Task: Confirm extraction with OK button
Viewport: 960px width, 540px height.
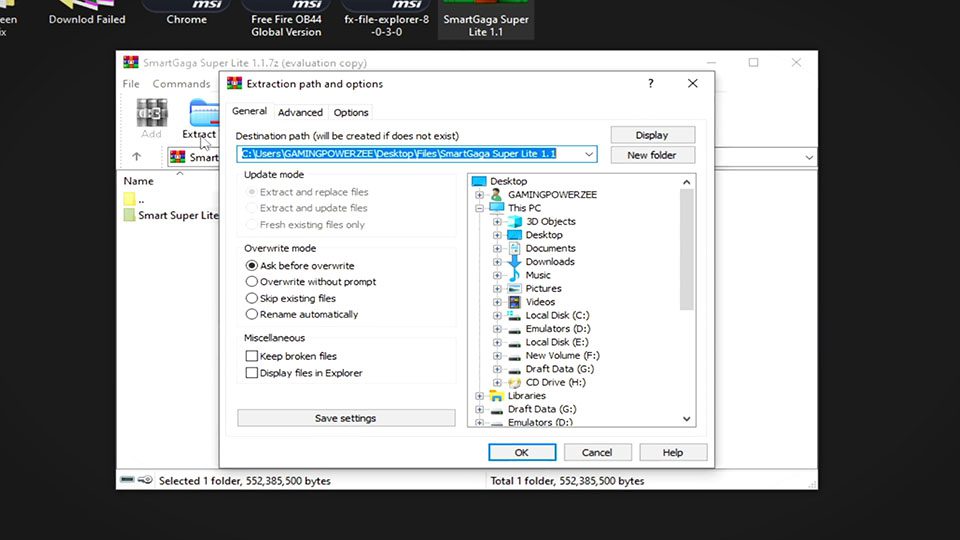Action: click(x=522, y=452)
